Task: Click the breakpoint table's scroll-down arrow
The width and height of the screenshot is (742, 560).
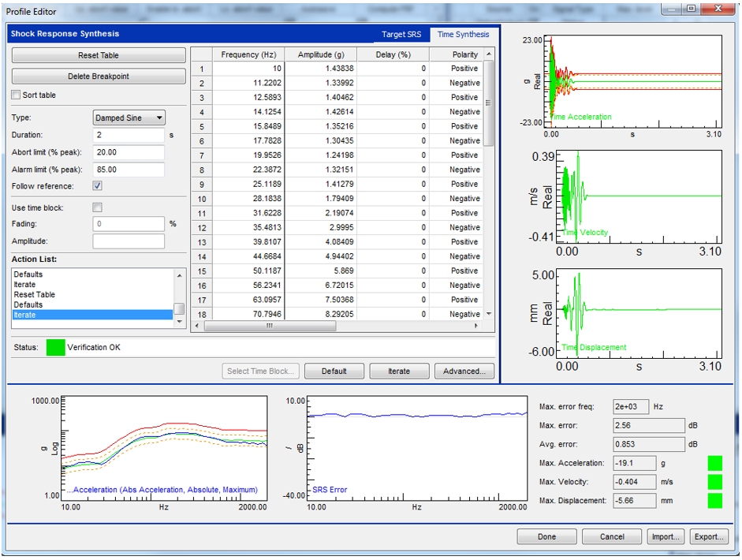Action: [489, 314]
